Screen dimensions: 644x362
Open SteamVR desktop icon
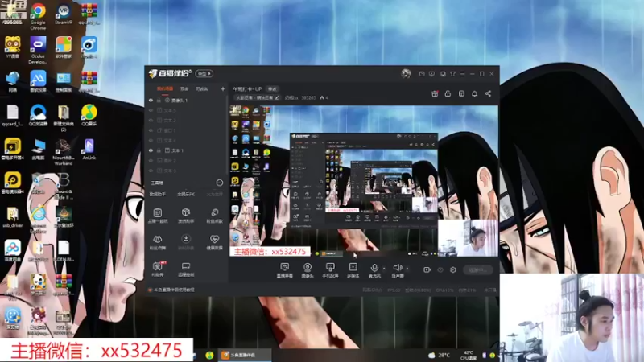64,14
